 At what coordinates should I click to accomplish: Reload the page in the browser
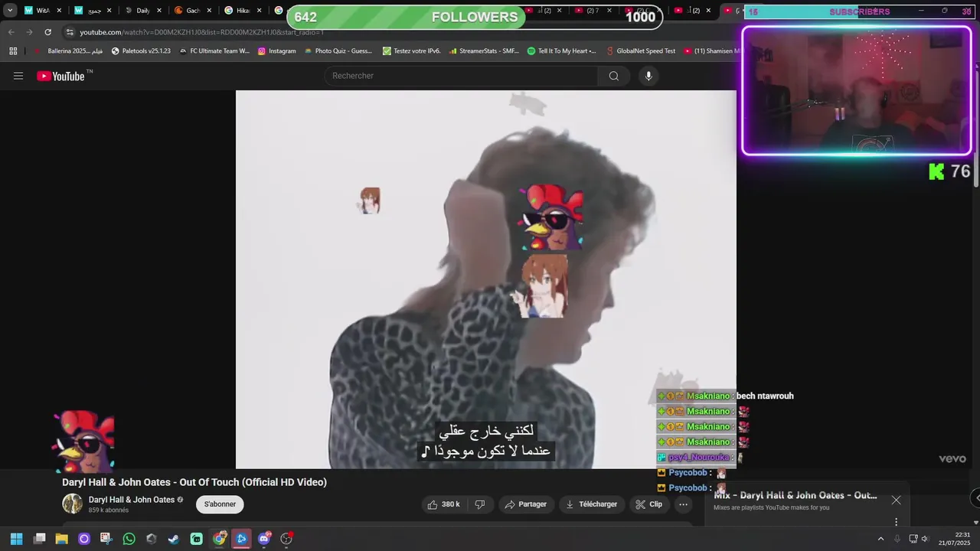(47, 32)
